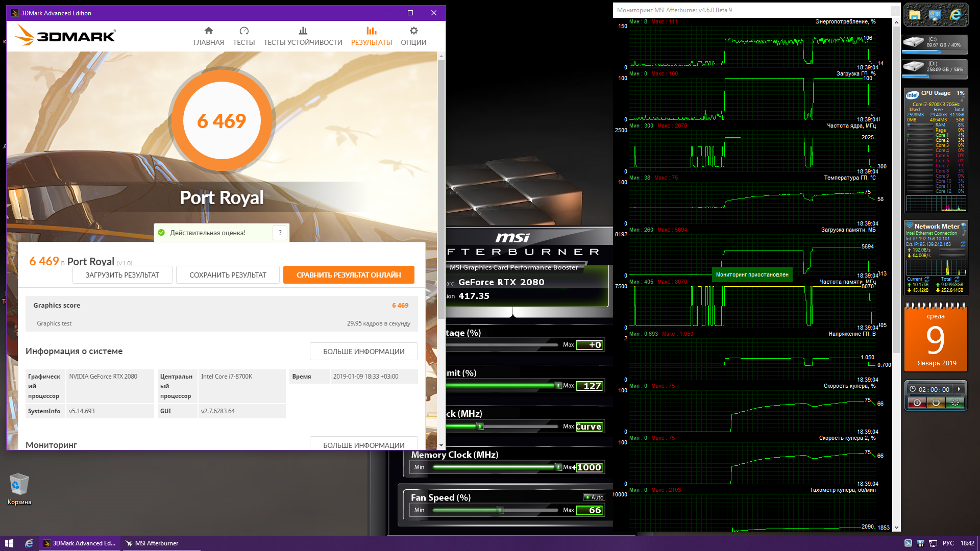This screenshot has width=980, height=551.
Task: Expand system info with БОЛЬШЕ ИНФОРМАЦИИ
Action: [x=363, y=352]
